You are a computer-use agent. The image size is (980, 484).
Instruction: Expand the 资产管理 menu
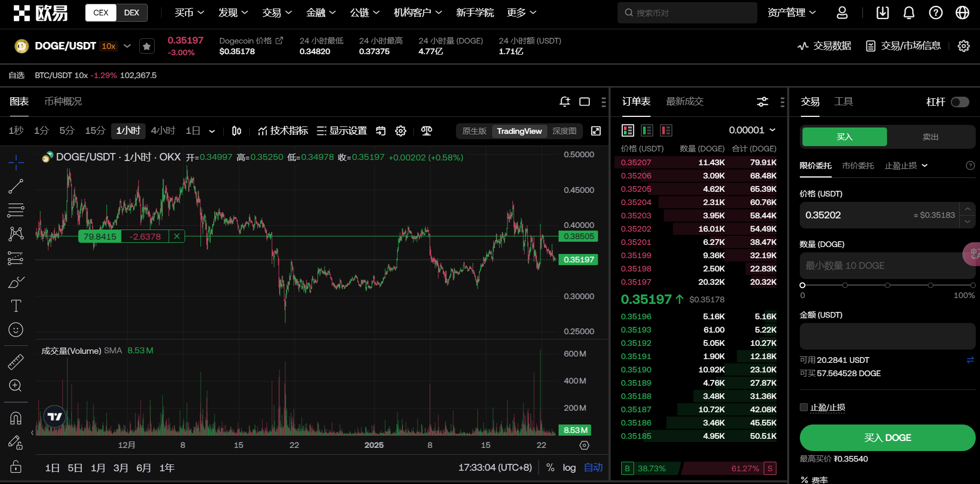[791, 13]
